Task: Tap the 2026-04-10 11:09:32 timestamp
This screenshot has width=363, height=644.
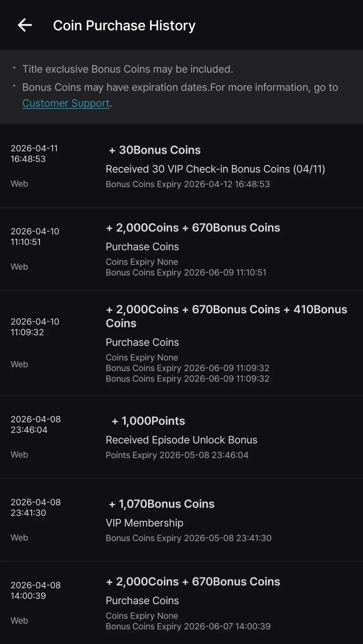Action: point(35,327)
